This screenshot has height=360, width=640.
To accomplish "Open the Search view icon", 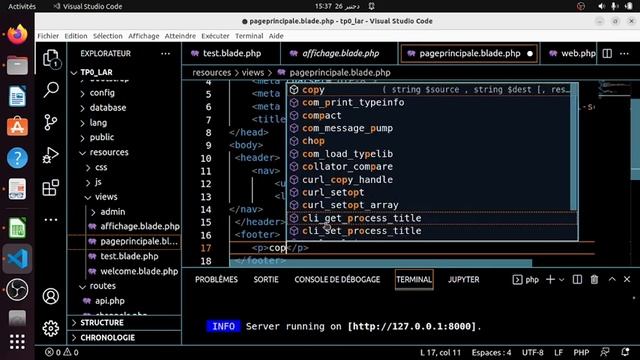I will point(51,90).
